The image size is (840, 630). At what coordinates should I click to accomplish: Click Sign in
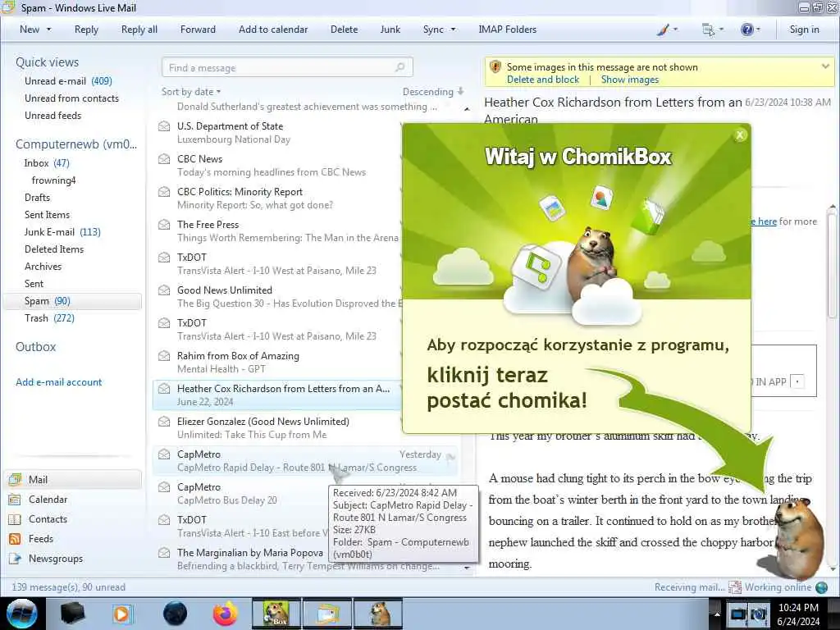tap(804, 30)
